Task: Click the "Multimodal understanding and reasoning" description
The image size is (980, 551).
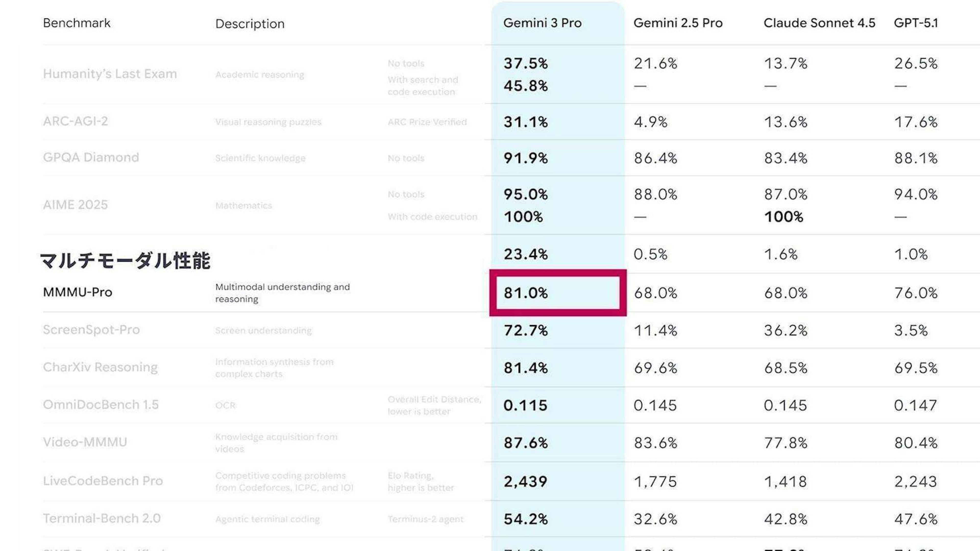Action: (x=282, y=293)
